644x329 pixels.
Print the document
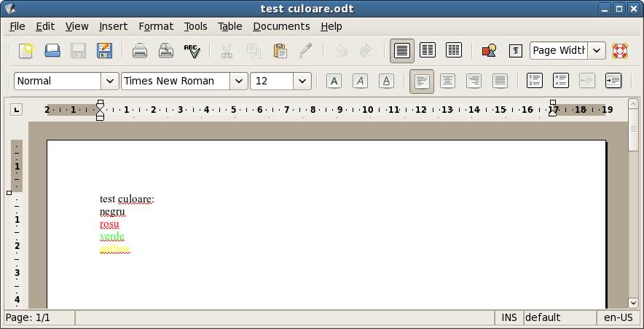[140, 51]
